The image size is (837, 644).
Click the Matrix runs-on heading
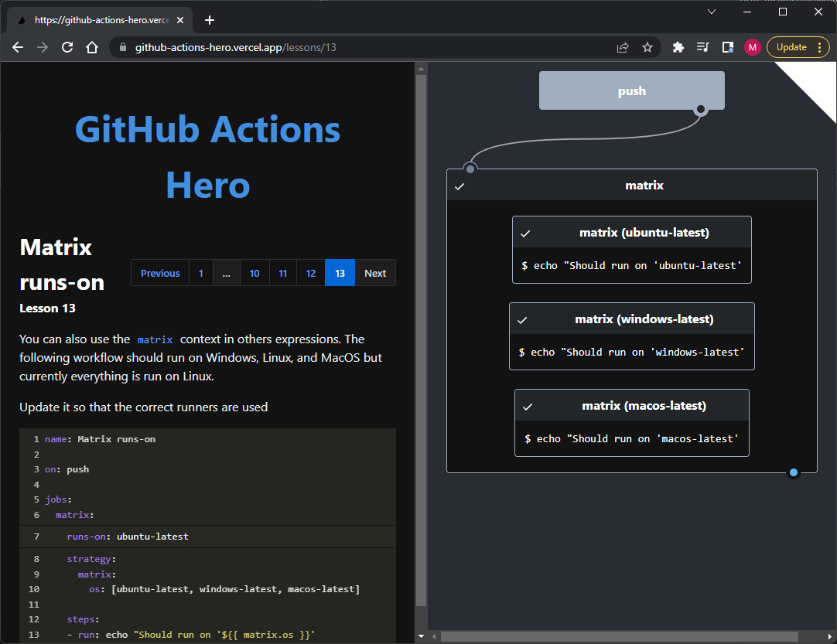pos(62,264)
